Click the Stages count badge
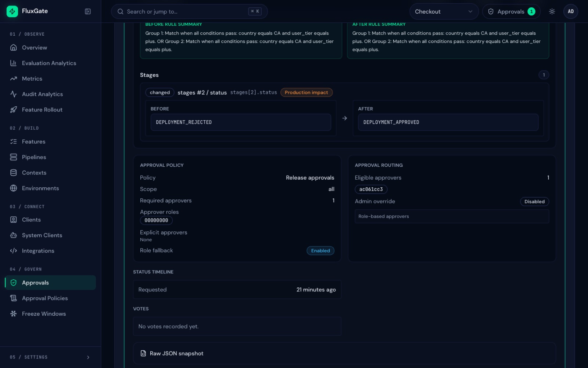 coord(544,75)
